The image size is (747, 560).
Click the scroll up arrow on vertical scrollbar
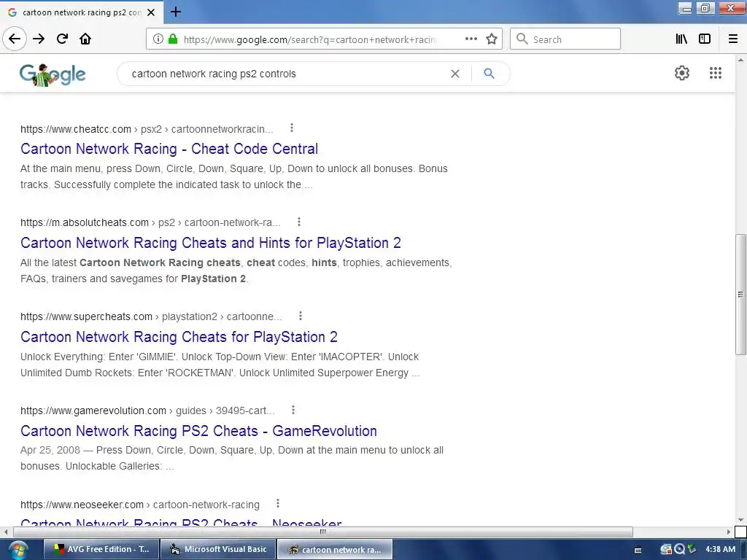point(740,60)
